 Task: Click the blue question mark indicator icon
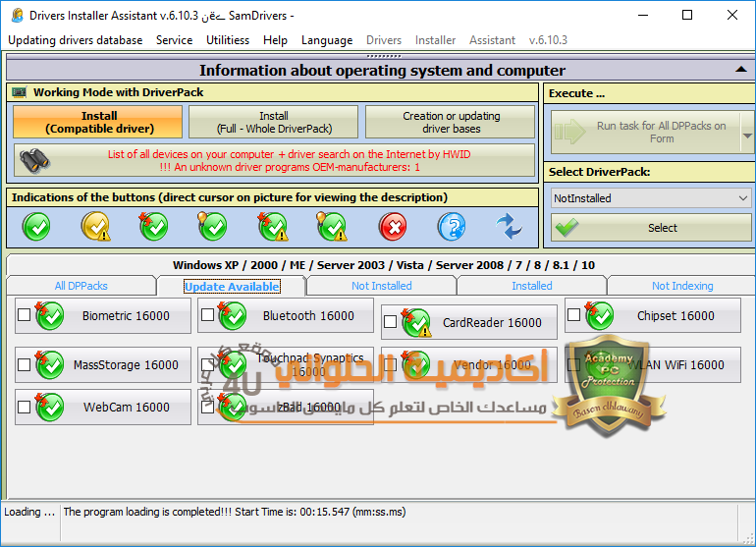(450, 227)
